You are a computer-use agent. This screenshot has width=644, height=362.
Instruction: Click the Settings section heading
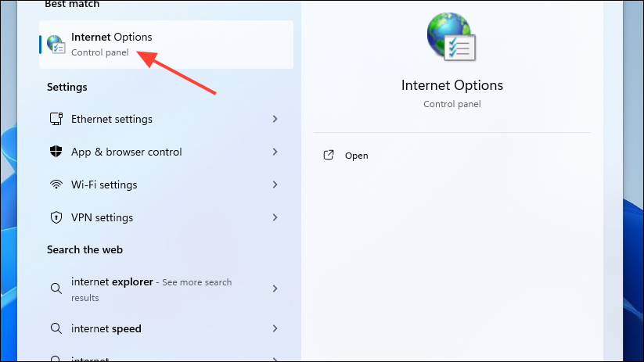tap(67, 87)
